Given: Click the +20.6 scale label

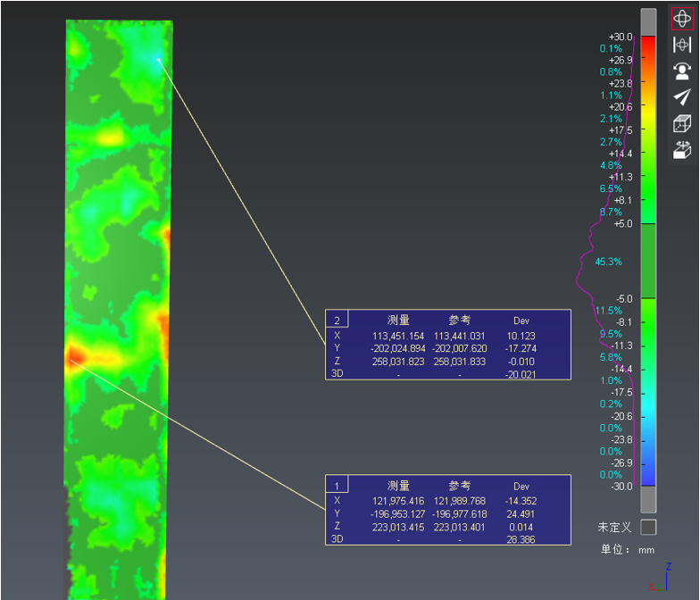Looking at the screenshot, I should (621, 107).
